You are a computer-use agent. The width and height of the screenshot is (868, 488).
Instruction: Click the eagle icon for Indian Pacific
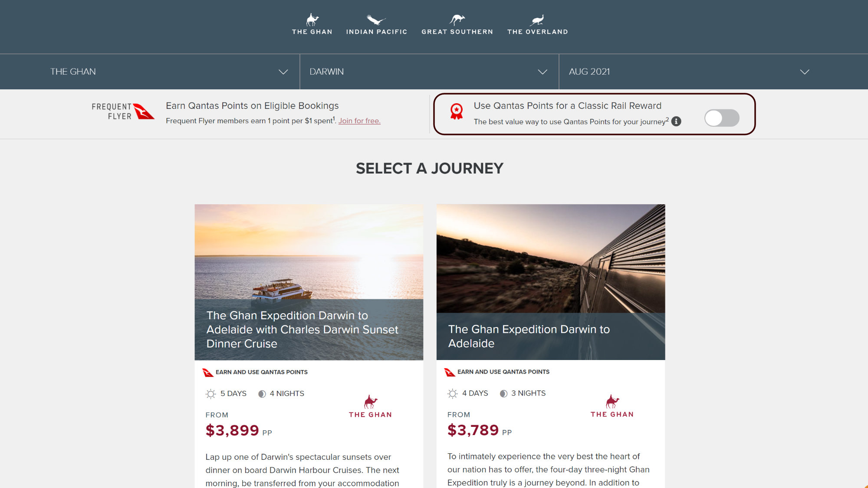(x=376, y=20)
